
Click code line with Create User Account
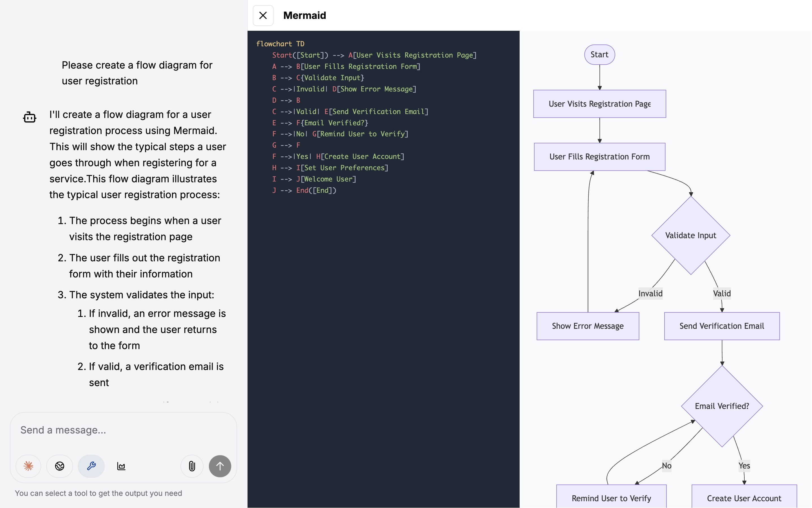coord(338,157)
